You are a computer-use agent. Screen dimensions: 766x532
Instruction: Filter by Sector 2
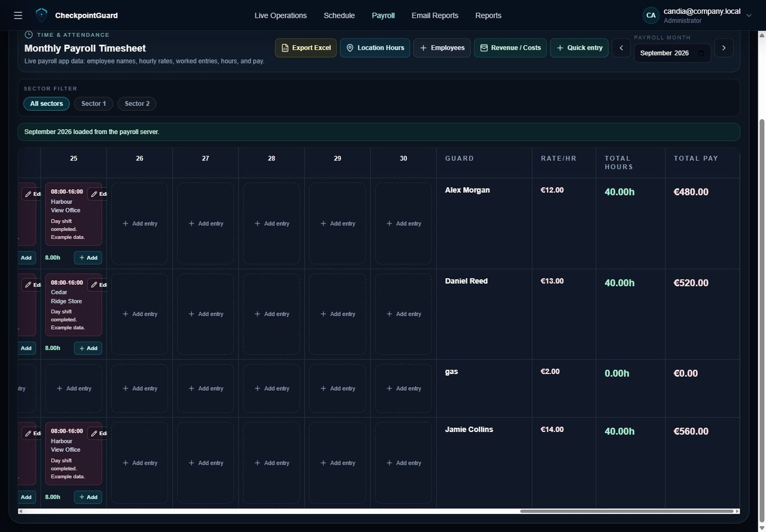pyautogui.click(x=137, y=104)
